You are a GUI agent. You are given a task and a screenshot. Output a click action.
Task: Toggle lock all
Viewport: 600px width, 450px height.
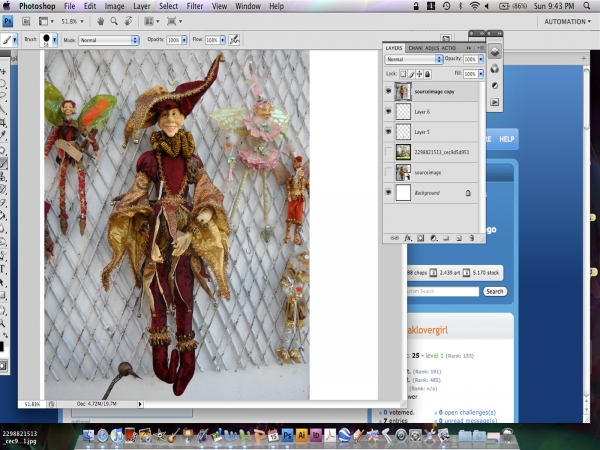pyautogui.click(x=427, y=74)
